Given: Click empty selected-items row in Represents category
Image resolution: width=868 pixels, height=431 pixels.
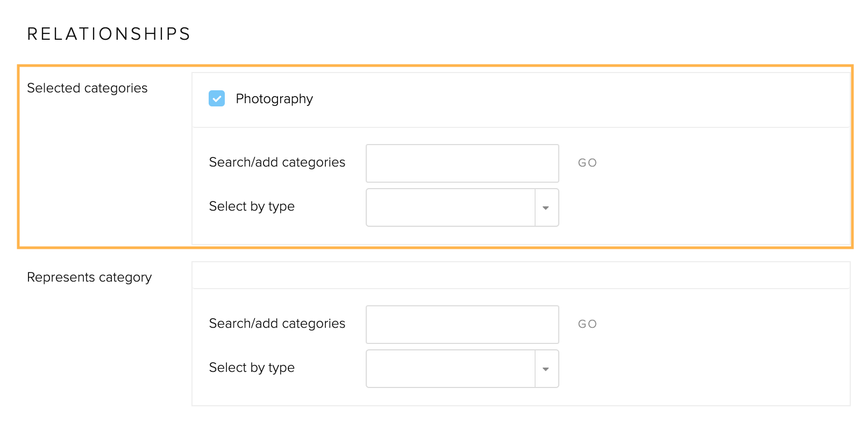Looking at the screenshot, I should [521, 275].
